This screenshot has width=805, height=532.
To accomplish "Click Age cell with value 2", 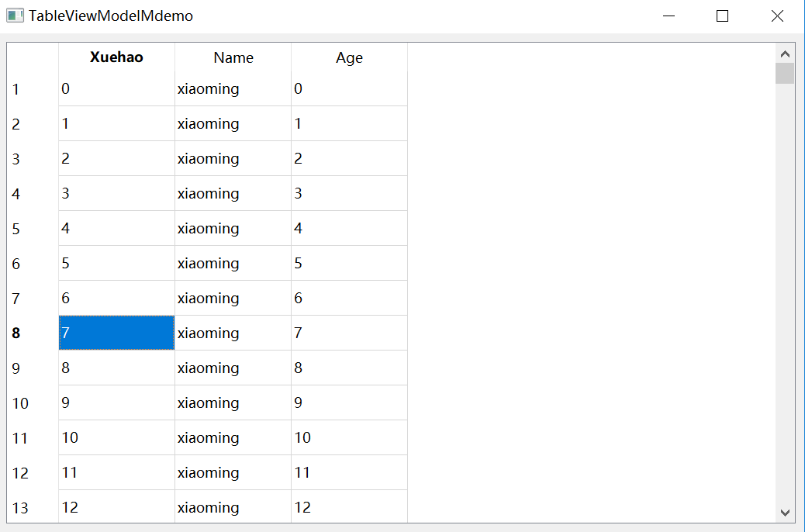I will click(x=349, y=159).
